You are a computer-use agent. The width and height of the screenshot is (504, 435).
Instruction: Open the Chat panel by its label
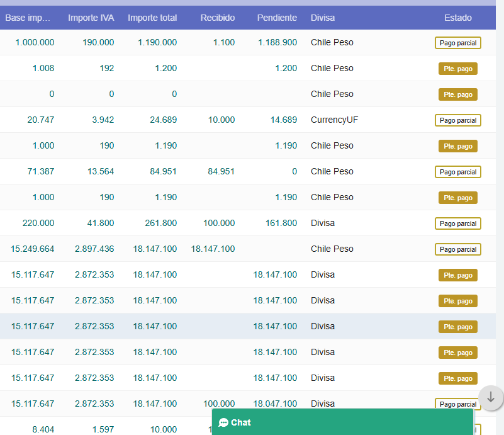click(241, 422)
